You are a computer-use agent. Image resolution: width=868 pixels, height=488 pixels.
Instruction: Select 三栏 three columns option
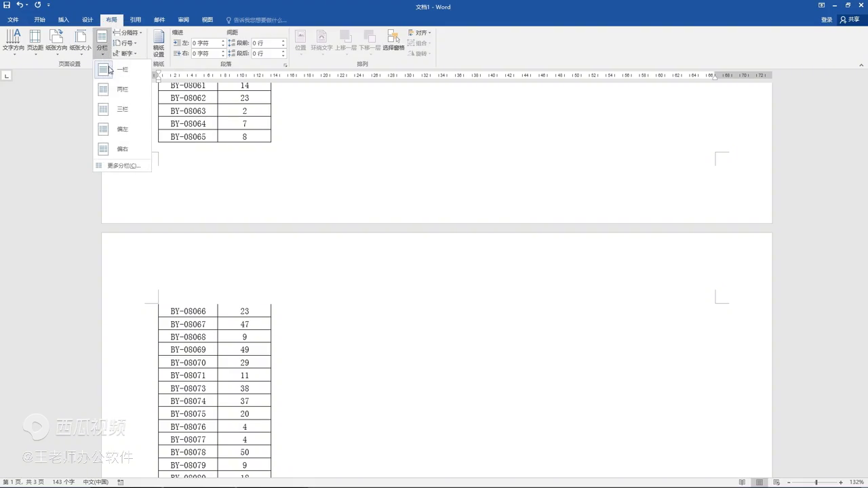click(122, 109)
